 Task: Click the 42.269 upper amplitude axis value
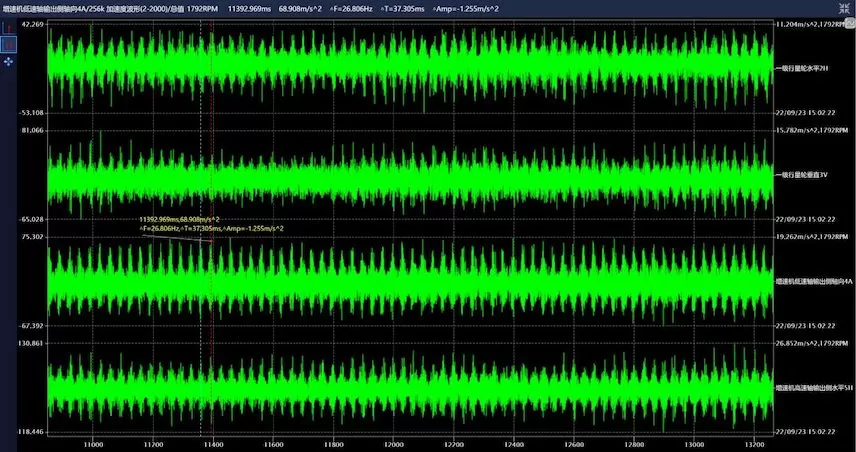[x=31, y=23]
